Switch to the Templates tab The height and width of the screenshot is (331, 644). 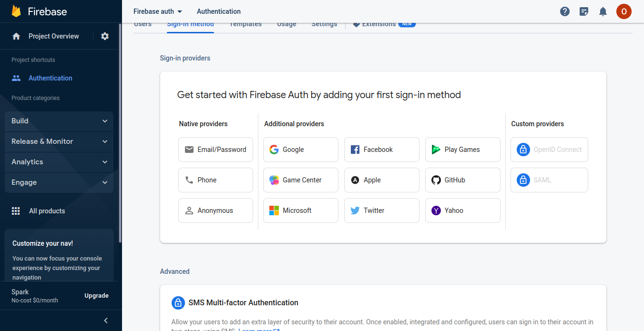tap(245, 24)
